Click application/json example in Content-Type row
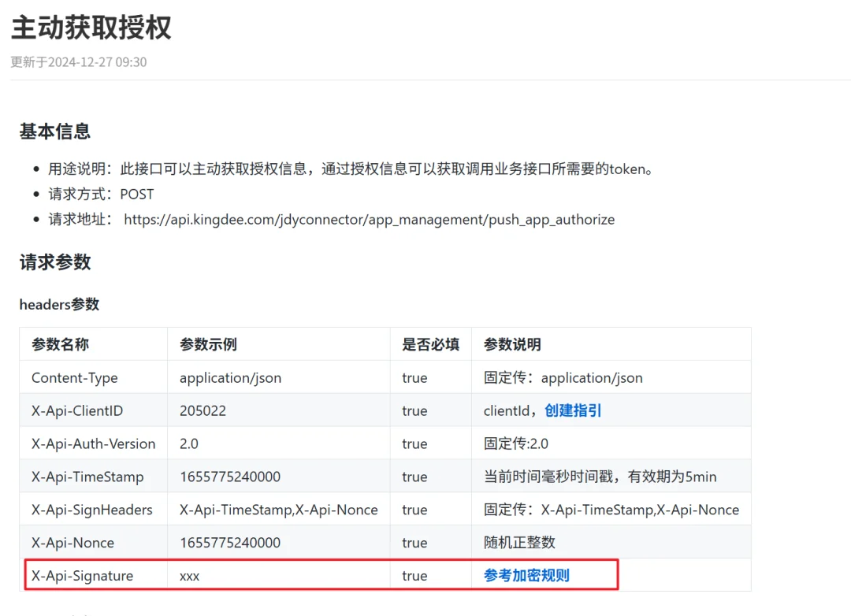Image resolution: width=851 pixels, height=616 pixels. point(231,378)
